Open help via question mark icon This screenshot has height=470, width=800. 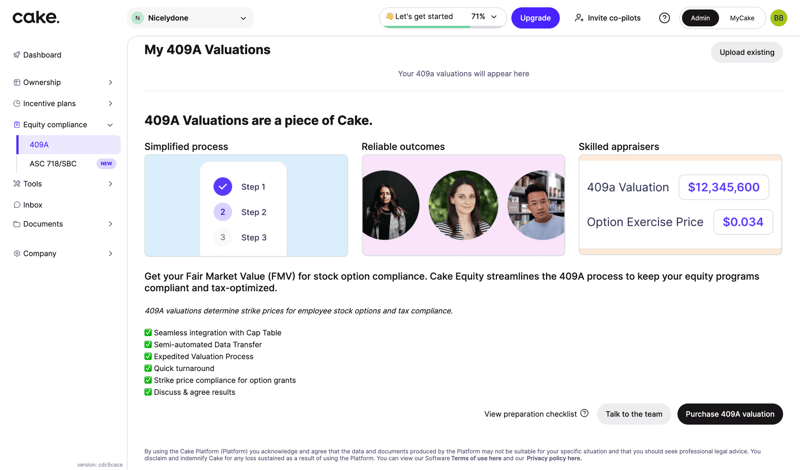click(x=664, y=18)
